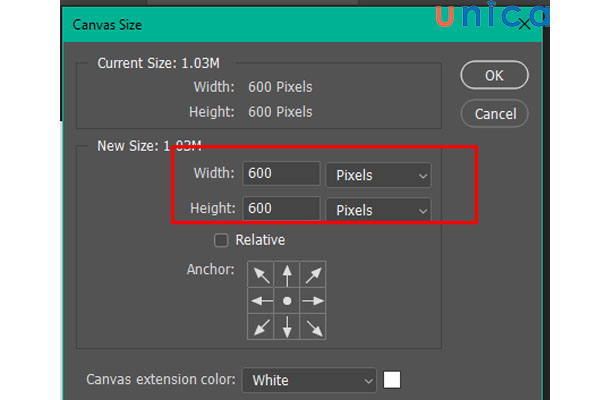Open the canvas extension color swatch
Screen dimensions: 600x400
pos(393,380)
